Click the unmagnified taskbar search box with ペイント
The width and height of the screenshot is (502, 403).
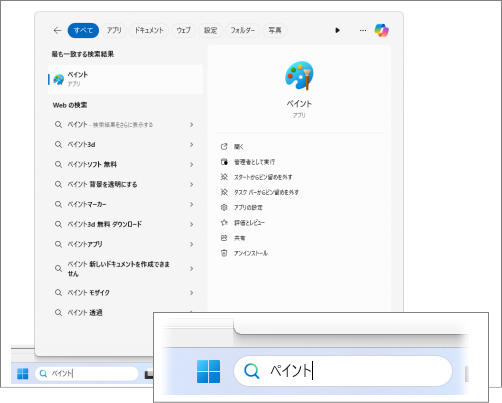[87, 374]
